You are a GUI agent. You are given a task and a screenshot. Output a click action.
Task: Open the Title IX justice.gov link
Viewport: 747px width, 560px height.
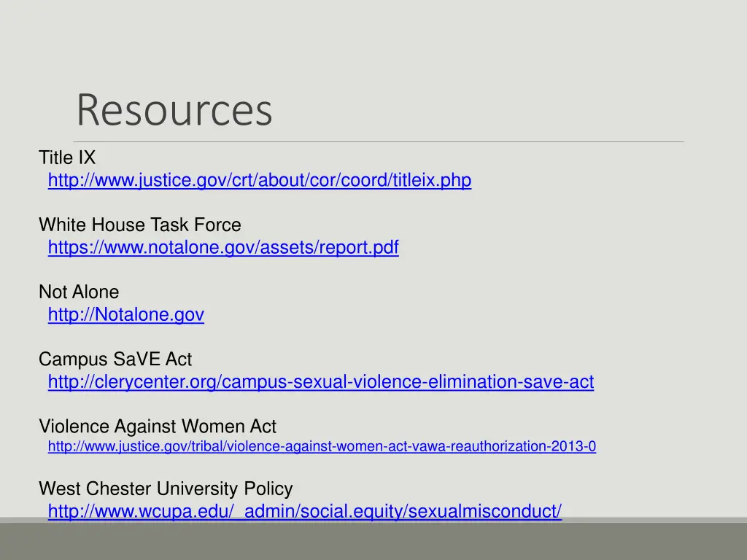[x=259, y=180]
